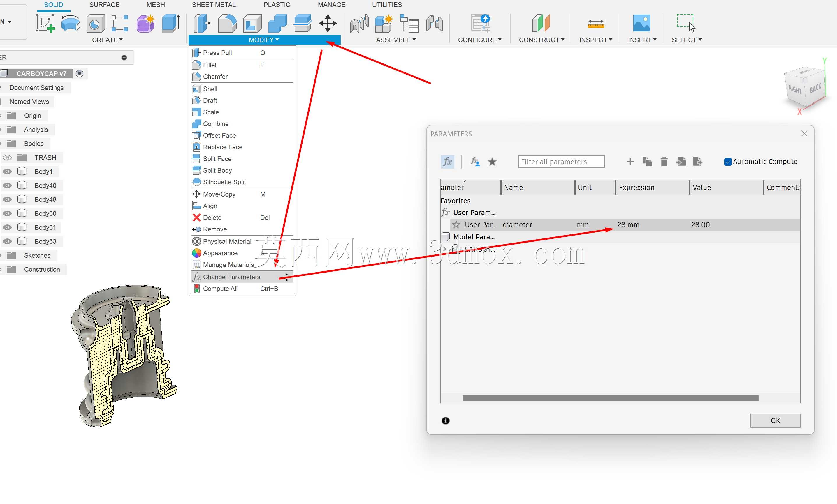The width and height of the screenshot is (837, 504).
Task: Click the 28 mm expression cell
Action: (x=653, y=225)
